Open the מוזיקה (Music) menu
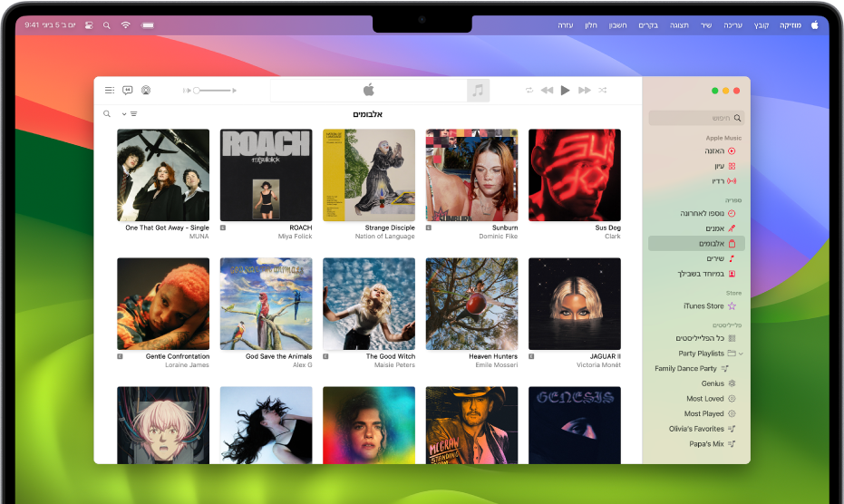Viewport: 844px width, 504px height. [x=791, y=25]
